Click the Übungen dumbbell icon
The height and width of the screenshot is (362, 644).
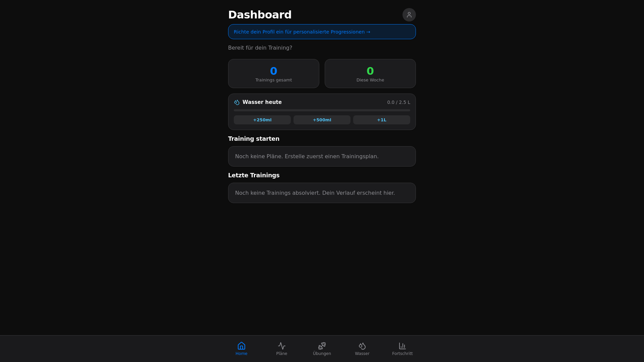(x=322, y=346)
